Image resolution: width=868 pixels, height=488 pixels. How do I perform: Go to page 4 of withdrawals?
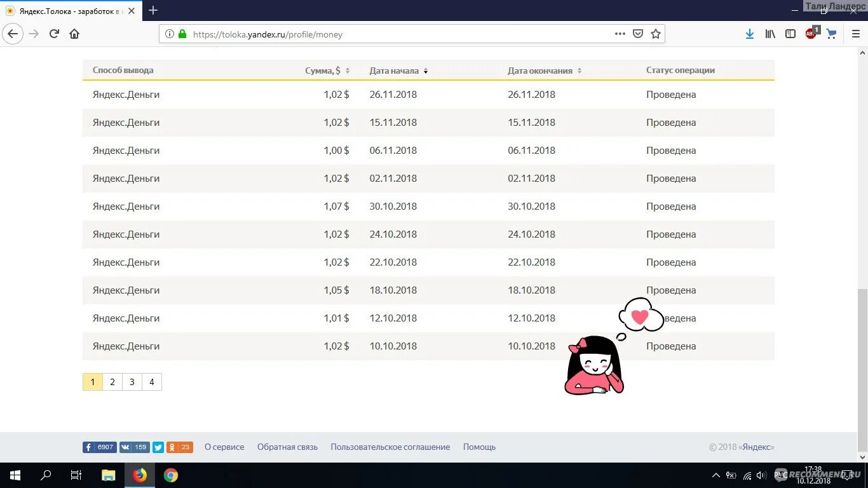click(152, 382)
